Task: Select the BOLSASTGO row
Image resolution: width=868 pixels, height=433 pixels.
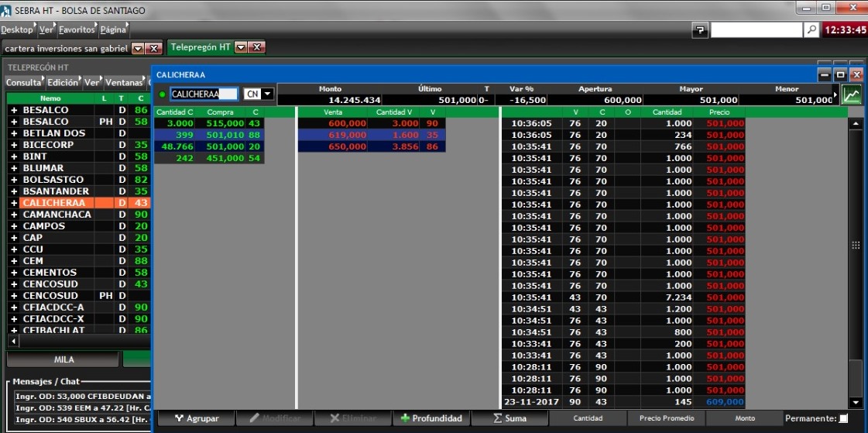Action: (x=79, y=180)
